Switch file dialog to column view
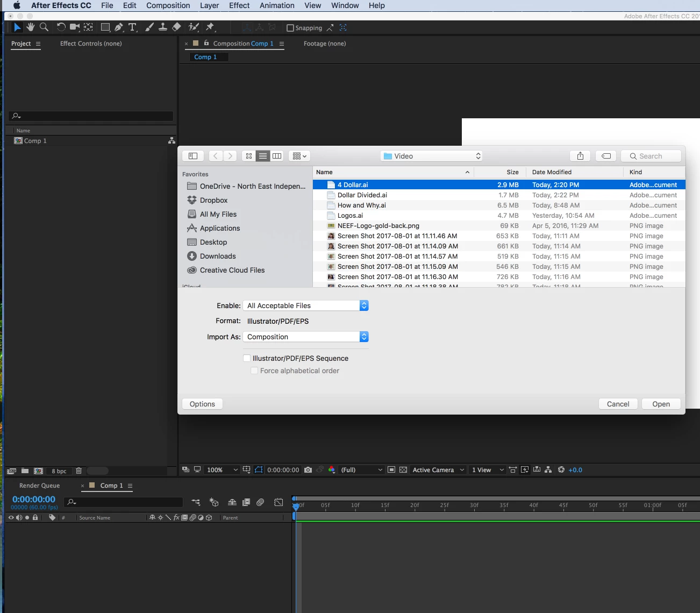This screenshot has height=613, width=700. [277, 156]
